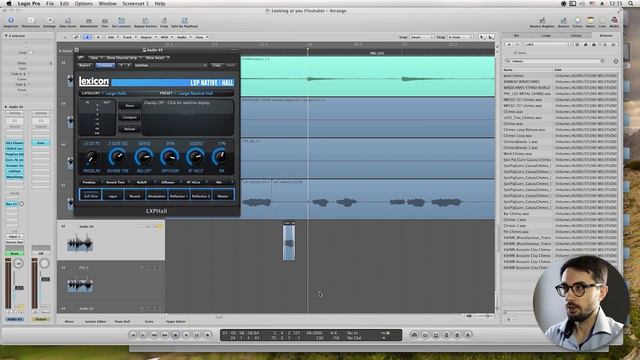
Task: Open the Audio local menu
Action: pos(182,37)
